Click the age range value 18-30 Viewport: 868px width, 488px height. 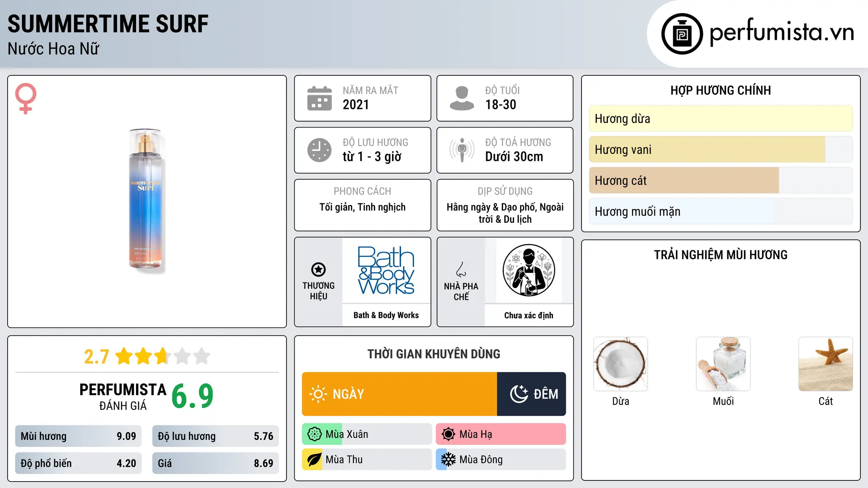501,105
